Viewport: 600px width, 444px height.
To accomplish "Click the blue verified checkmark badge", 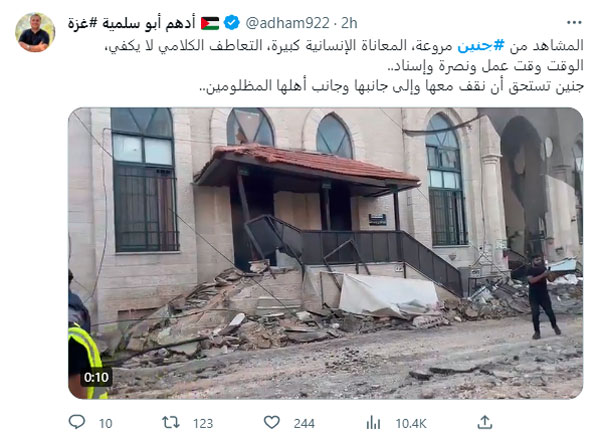I will pyautogui.click(x=232, y=23).
